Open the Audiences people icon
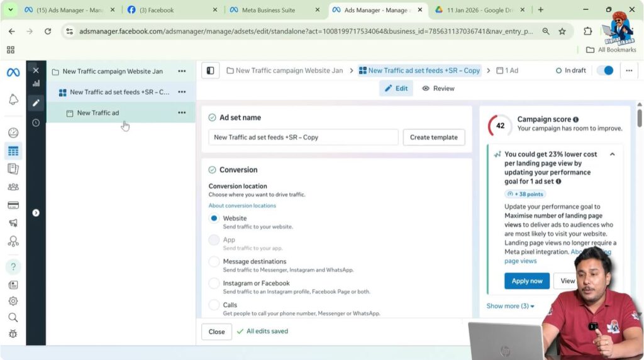This screenshot has width=644, height=360. [13, 187]
